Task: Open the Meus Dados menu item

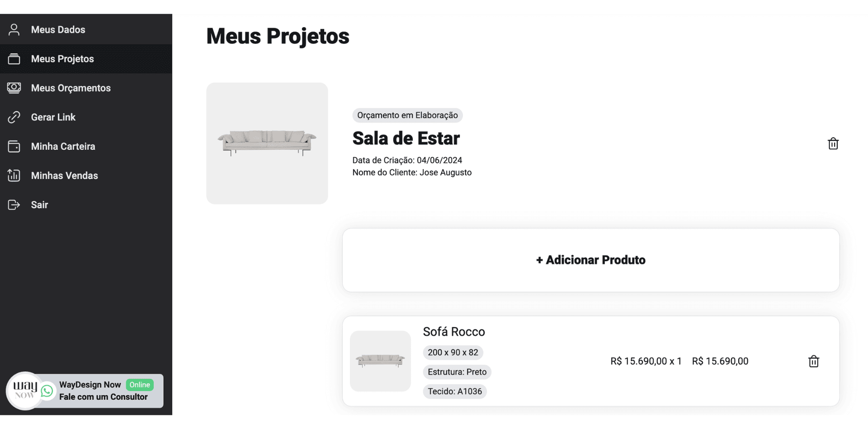Action: point(58,30)
